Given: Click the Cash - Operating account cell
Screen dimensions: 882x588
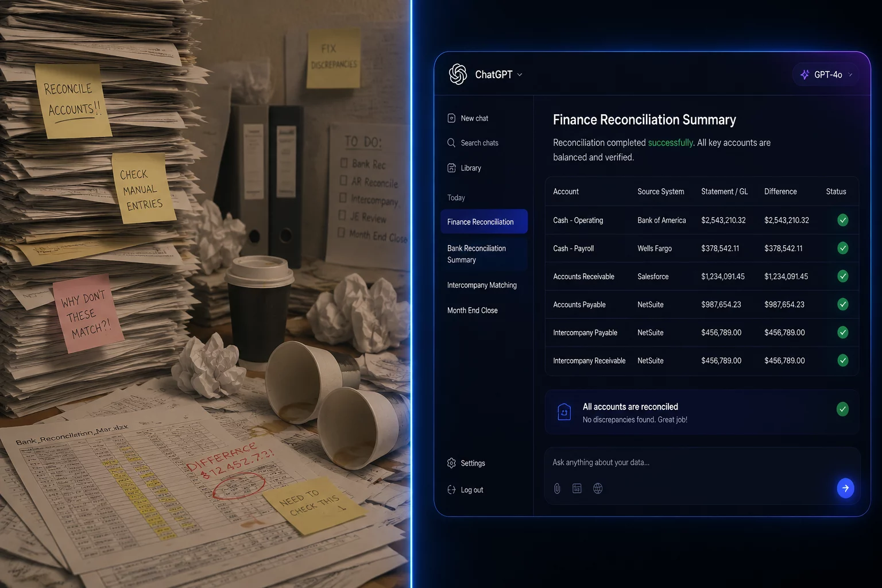Looking at the screenshot, I should click(578, 220).
